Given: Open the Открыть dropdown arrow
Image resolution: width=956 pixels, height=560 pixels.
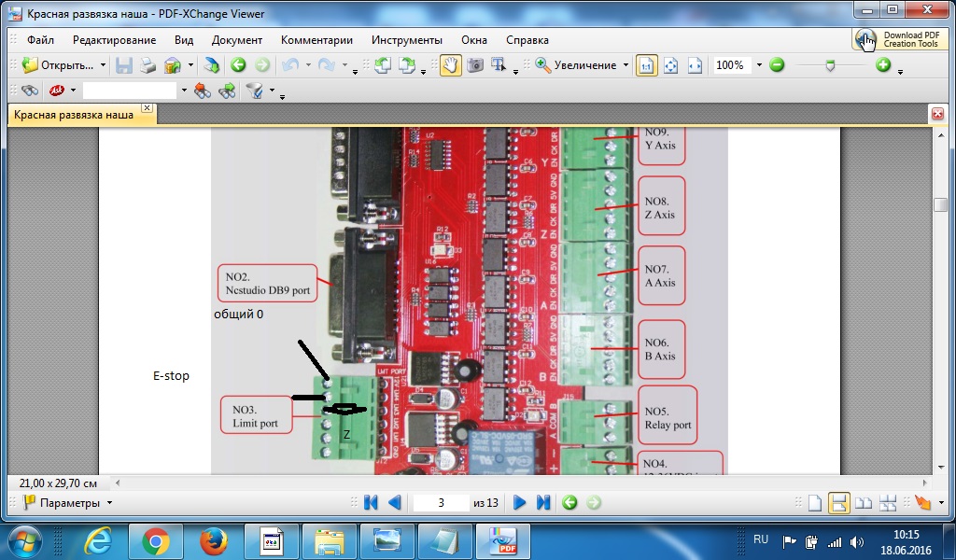Looking at the screenshot, I should (x=103, y=65).
